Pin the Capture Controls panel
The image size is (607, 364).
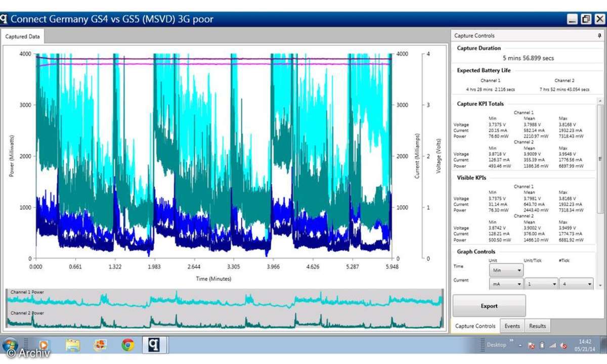point(599,36)
